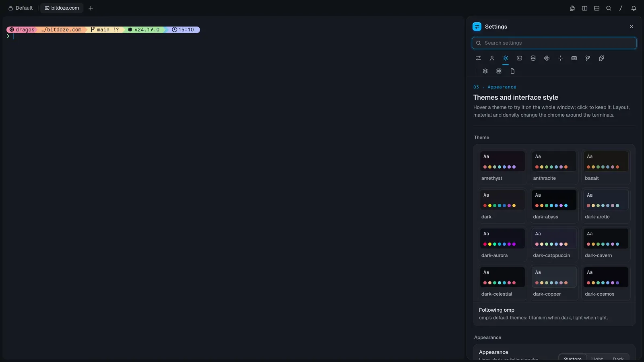Choose the dark-celestial theme
Image resolution: width=644 pixels, height=362 pixels.
(x=502, y=283)
